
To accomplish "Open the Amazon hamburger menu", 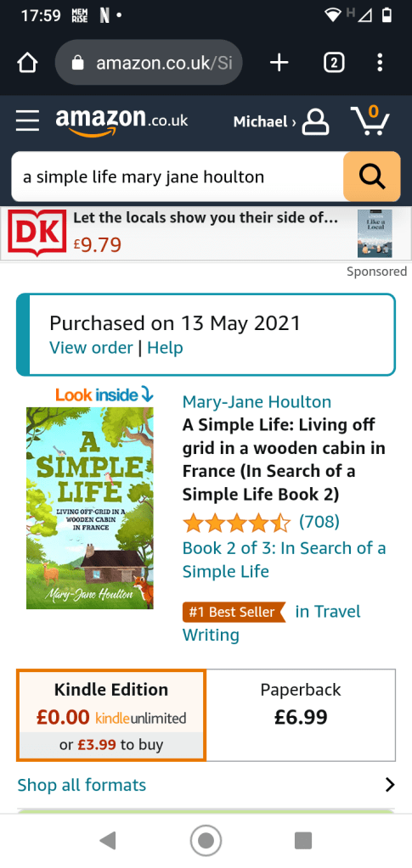I will click(27, 120).
